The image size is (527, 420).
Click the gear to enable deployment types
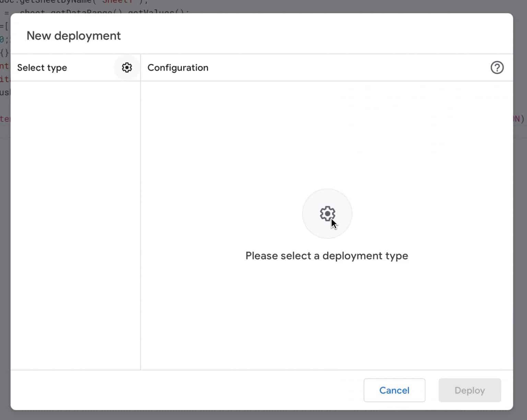pos(127,67)
